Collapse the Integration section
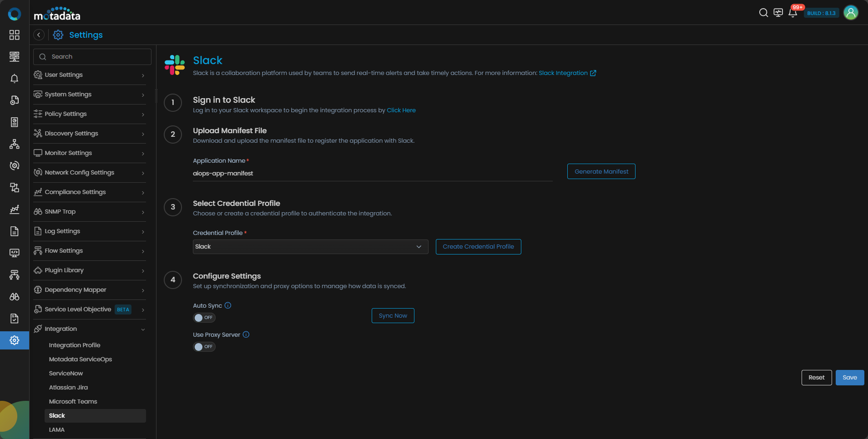The width and height of the screenshot is (868, 439). tap(90, 329)
